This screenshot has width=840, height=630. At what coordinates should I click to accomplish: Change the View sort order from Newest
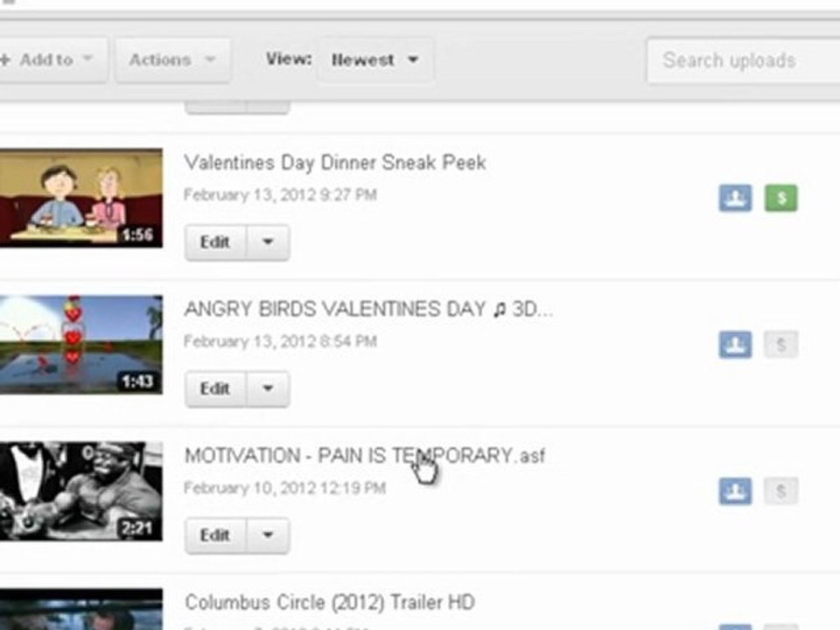(x=374, y=60)
